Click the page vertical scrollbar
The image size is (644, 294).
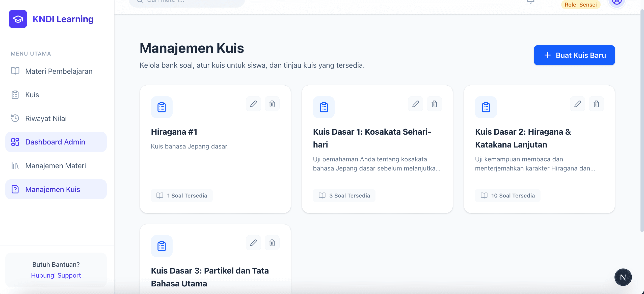pyautogui.click(x=642, y=121)
